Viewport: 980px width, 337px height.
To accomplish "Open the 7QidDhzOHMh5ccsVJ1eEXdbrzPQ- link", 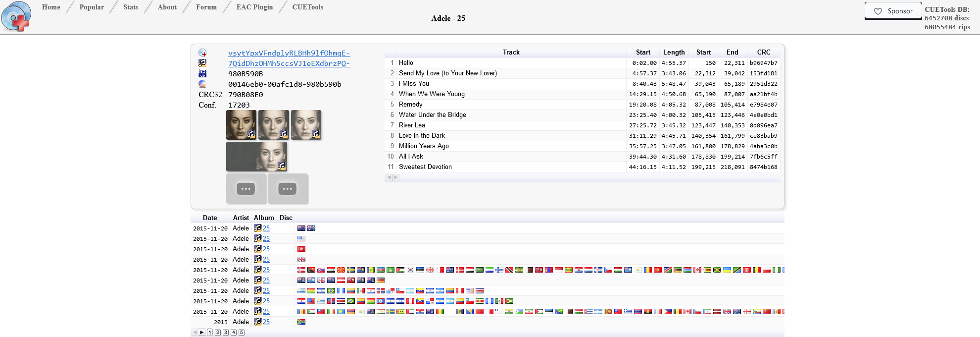I will 289,63.
